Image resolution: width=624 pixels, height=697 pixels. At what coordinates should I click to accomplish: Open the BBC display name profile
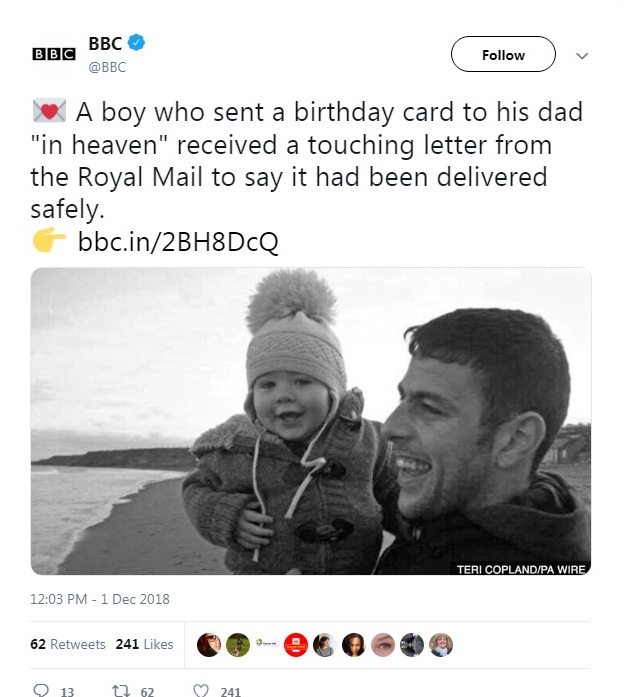pyautogui.click(x=105, y=43)
